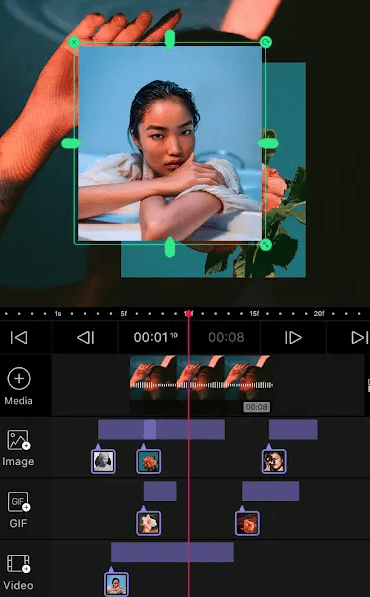Jump to the start of the timeline
This screenshot has width=370, height=597.
19,337
